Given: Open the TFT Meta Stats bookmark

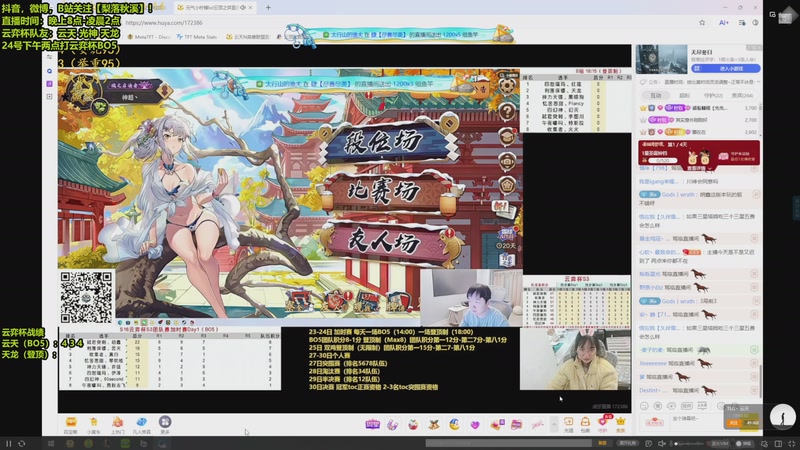Looking at the screenshot, I should point(196,37).
